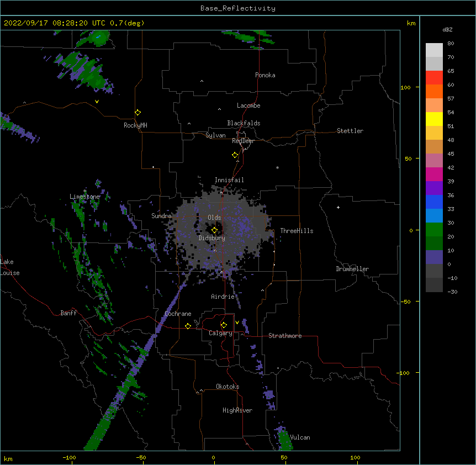Click the HighRiver town label

(x=237, y=410)
